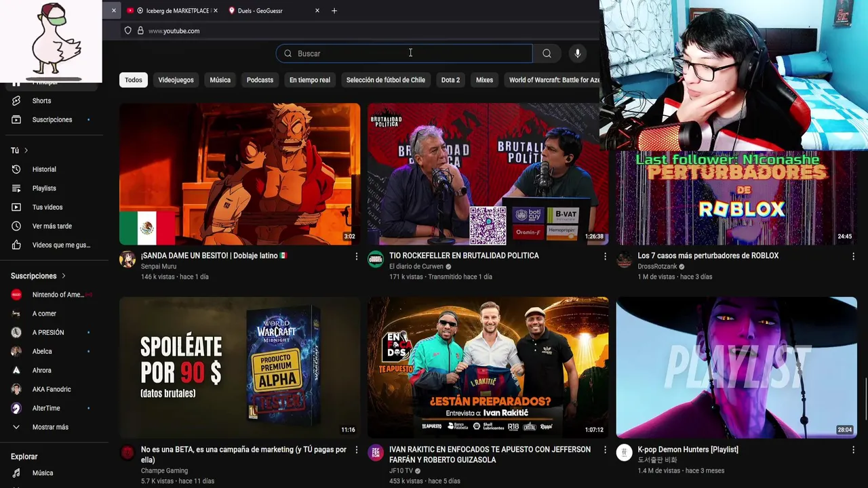The width and height of the screenshot is (868, 488).
Task: Open DrossRotzank channel avatar
Action: click(x=624, y=260)
